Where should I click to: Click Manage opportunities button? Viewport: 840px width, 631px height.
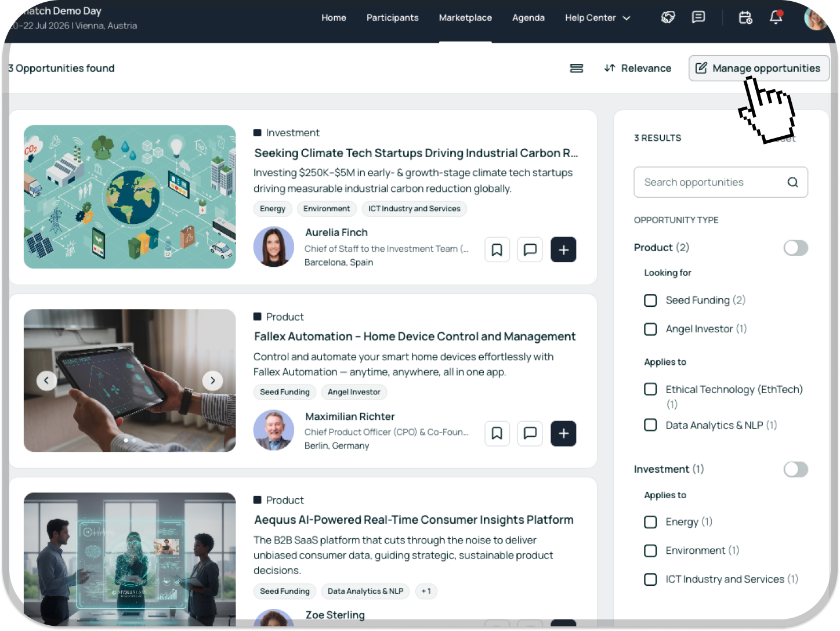(759, 68)
